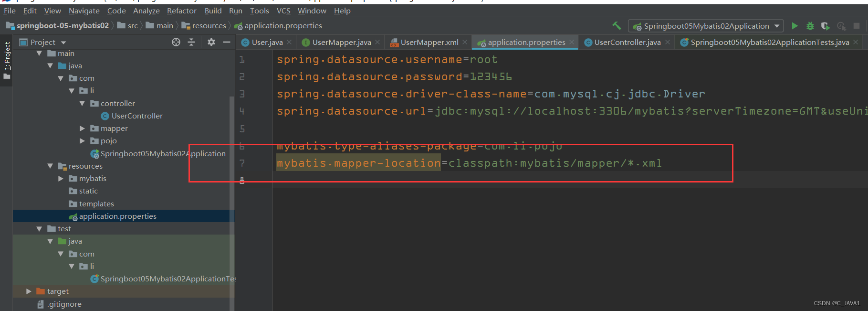Run with coverage shield icon

click(x=825, y=26)
